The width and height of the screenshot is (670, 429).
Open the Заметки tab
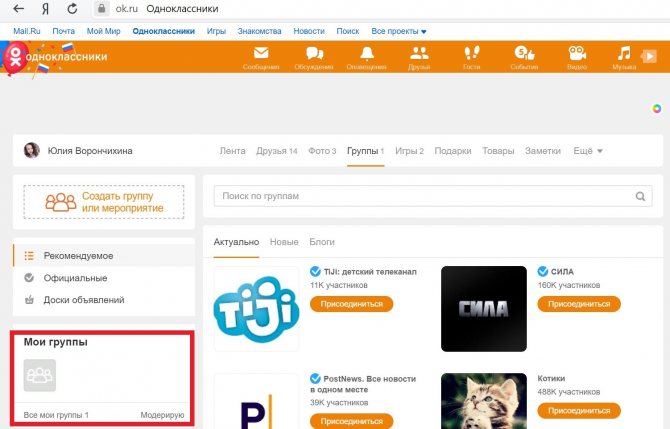pyautogui.click(x=543, y=151)
